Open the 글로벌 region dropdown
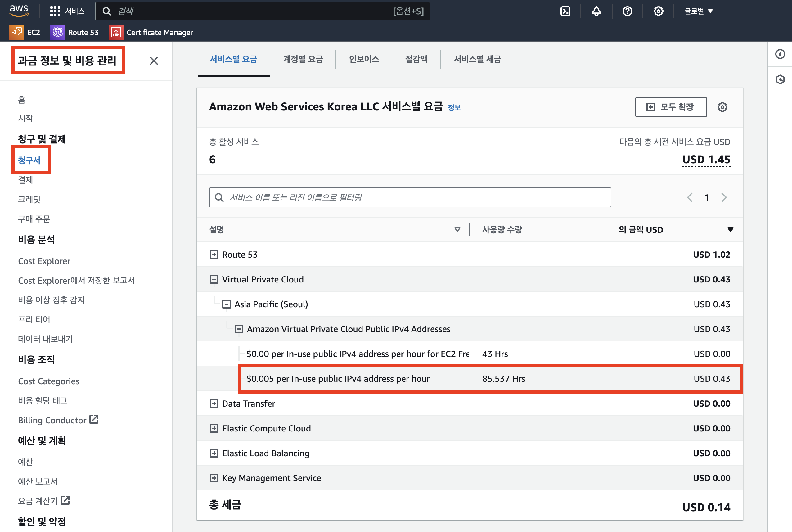 [698, 11]
